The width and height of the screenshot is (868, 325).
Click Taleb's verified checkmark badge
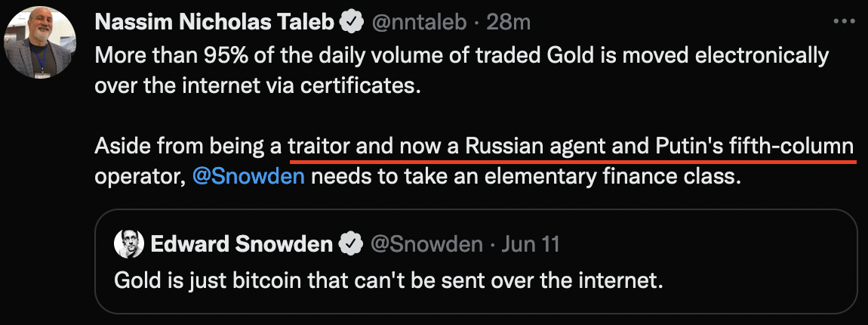(349, 23)
